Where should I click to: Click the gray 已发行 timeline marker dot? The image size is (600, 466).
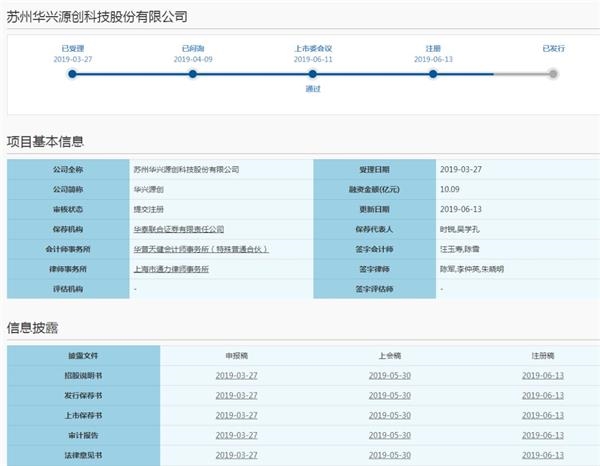(553, 74)
